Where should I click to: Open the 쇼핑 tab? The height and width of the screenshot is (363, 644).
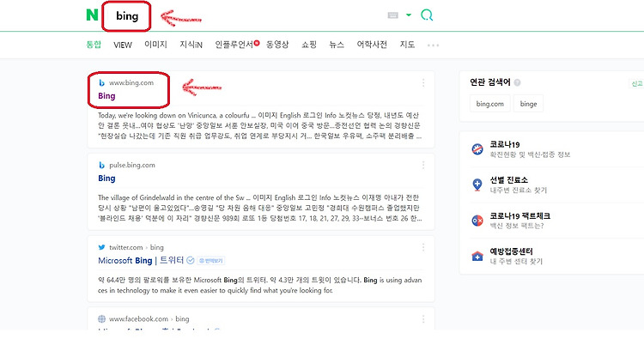click(x=309, y=45)
